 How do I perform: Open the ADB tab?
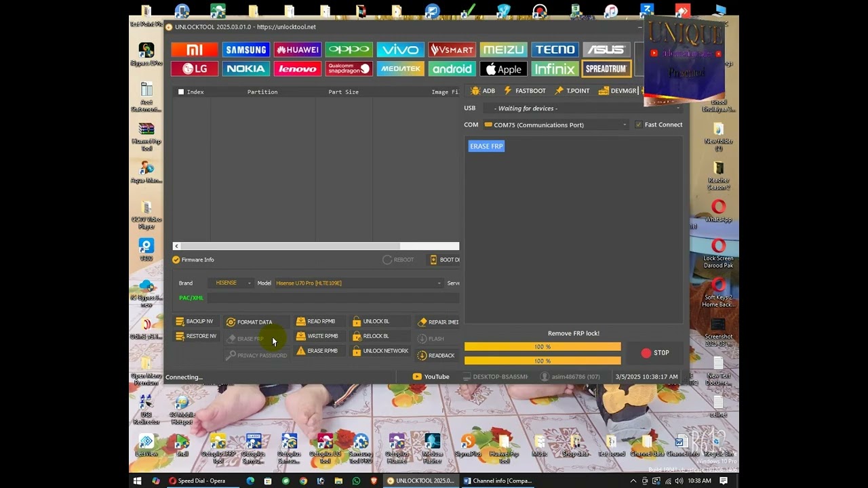483,91
